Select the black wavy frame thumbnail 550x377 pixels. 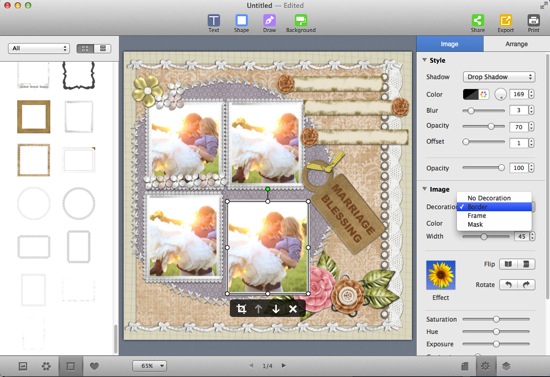click(x=79, y=75)
